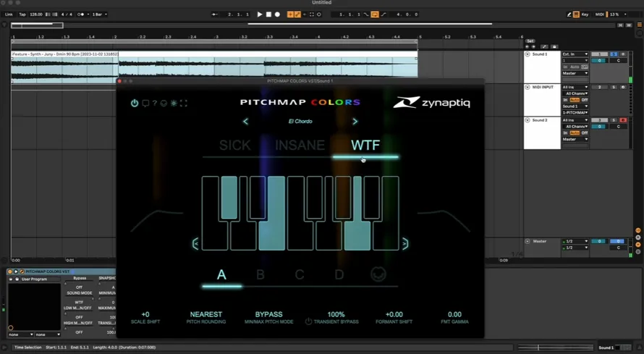Screen dimensions: 644x354
Task: Toggle Key map mode switch
Action: point(585,14)
